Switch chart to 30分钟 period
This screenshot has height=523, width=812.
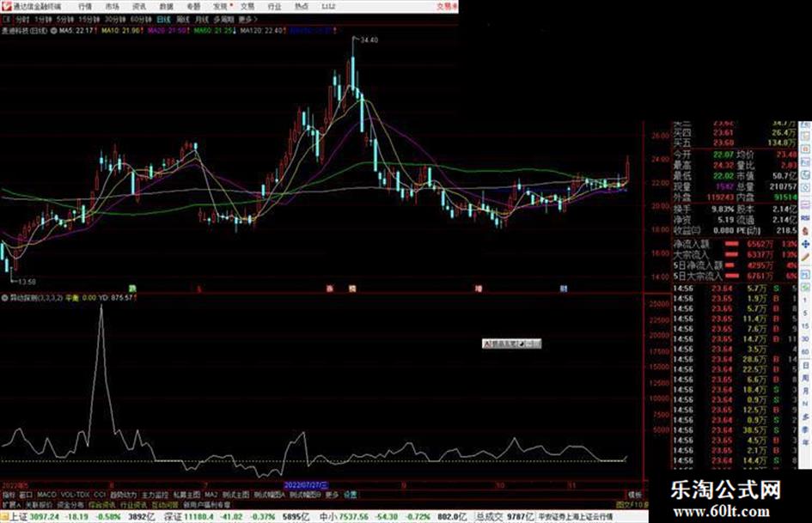click(x=115, y=19)
